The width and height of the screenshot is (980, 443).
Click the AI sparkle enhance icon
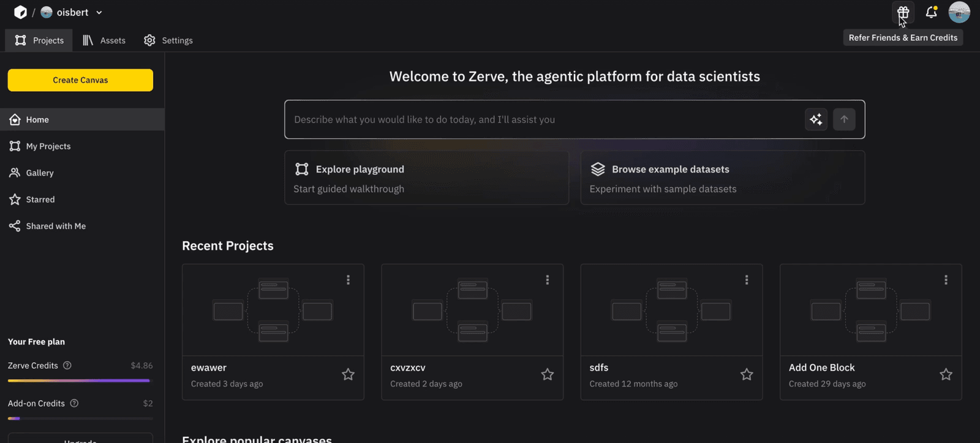816,119
